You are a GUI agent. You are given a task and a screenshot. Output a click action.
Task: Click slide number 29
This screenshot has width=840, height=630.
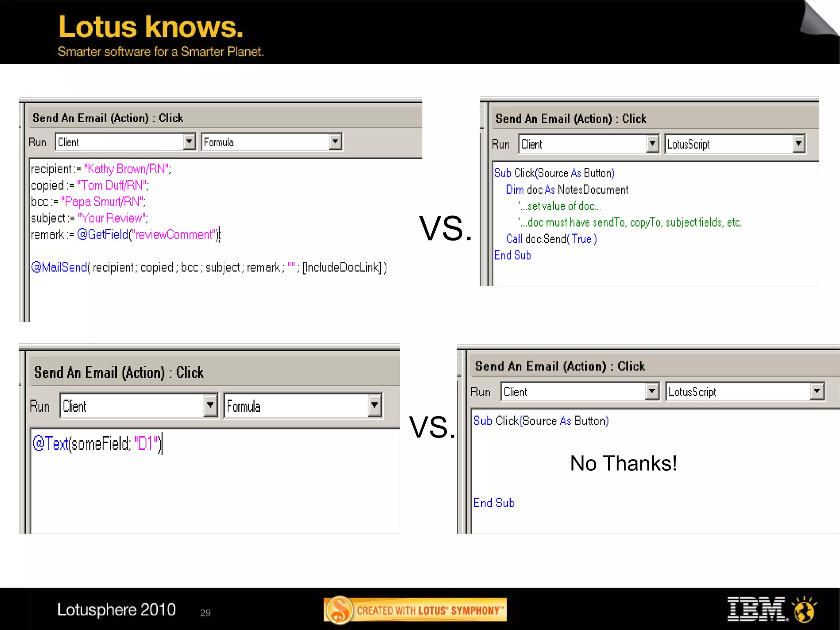(x=205, y=613)
